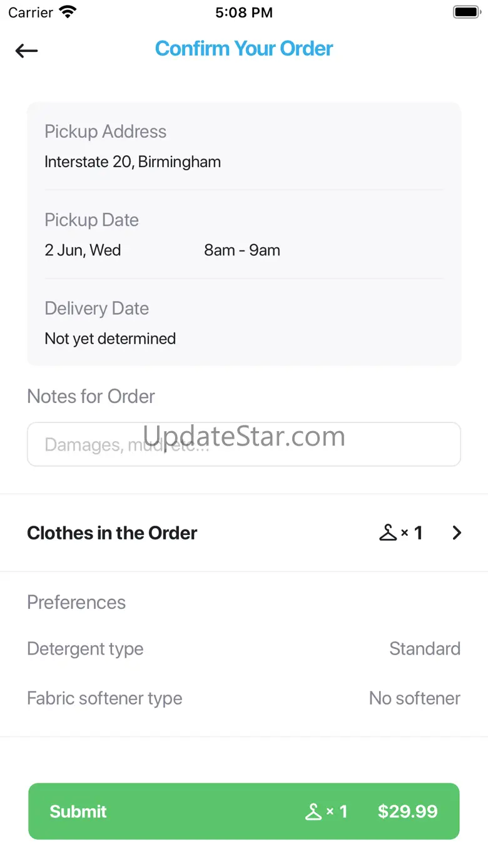Click hanger icon in Clothes in the Order row
The height and width of the screenshot is (868, 488).
pos(388,533)
